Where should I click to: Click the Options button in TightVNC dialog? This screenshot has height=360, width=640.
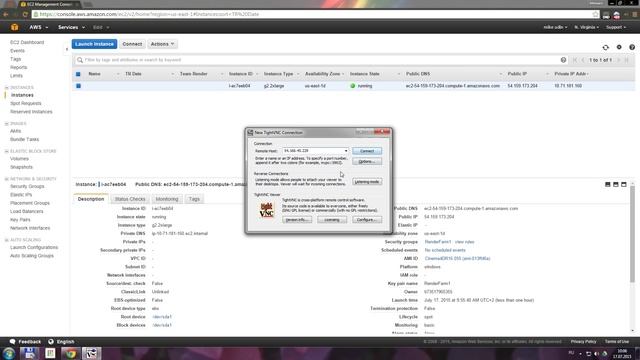click(x=367, y=162)
